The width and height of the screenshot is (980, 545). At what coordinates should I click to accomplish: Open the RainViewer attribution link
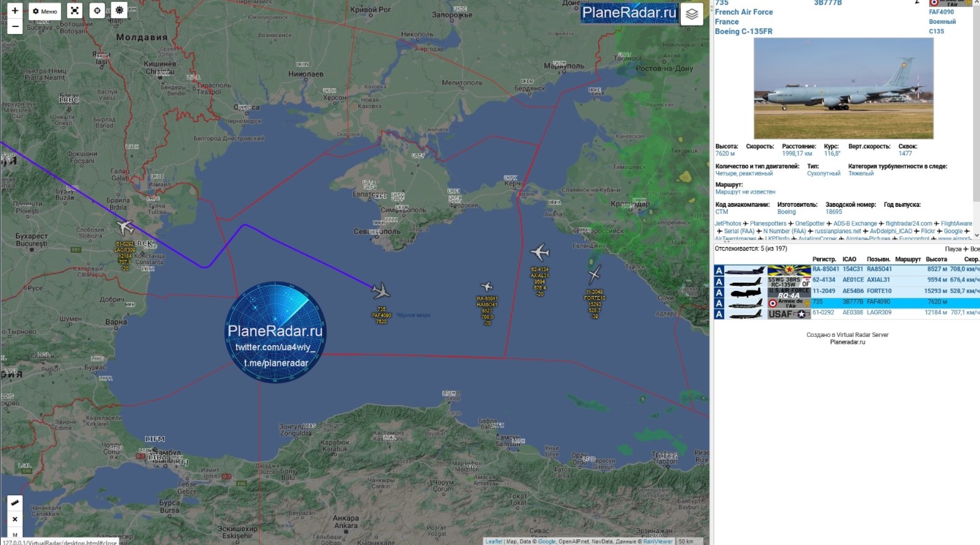pos(658,541)
